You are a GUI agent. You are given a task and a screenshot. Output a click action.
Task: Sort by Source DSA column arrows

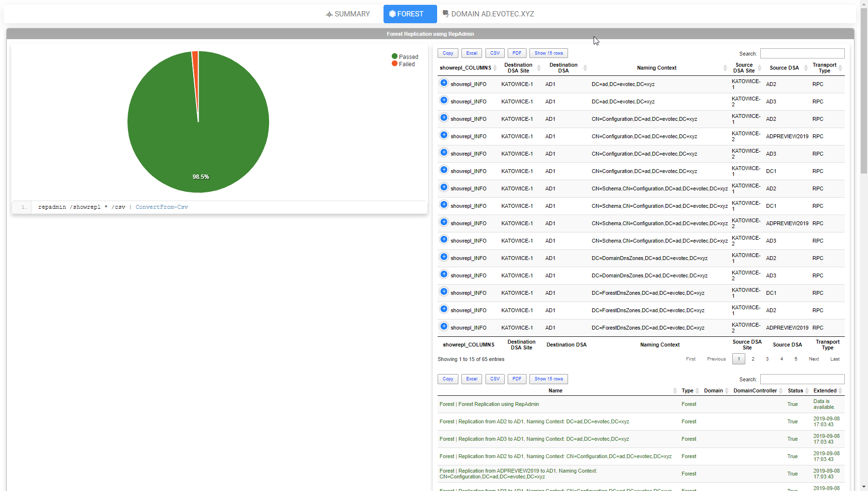[806, 68]
